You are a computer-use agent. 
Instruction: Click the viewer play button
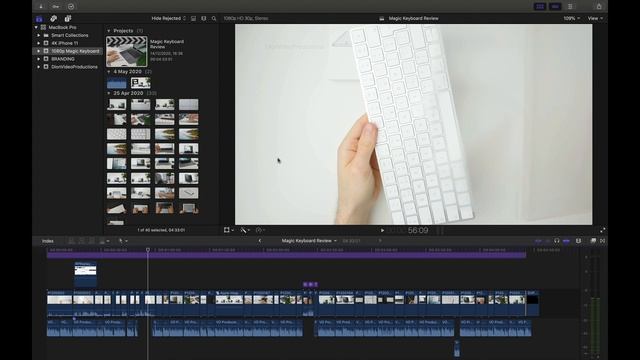[382, 230]
